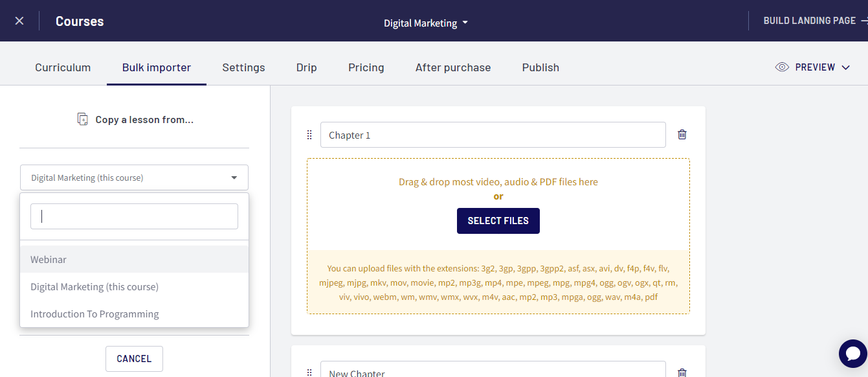Grab the Chapter 1 drag handle

[x=309, y=135]
